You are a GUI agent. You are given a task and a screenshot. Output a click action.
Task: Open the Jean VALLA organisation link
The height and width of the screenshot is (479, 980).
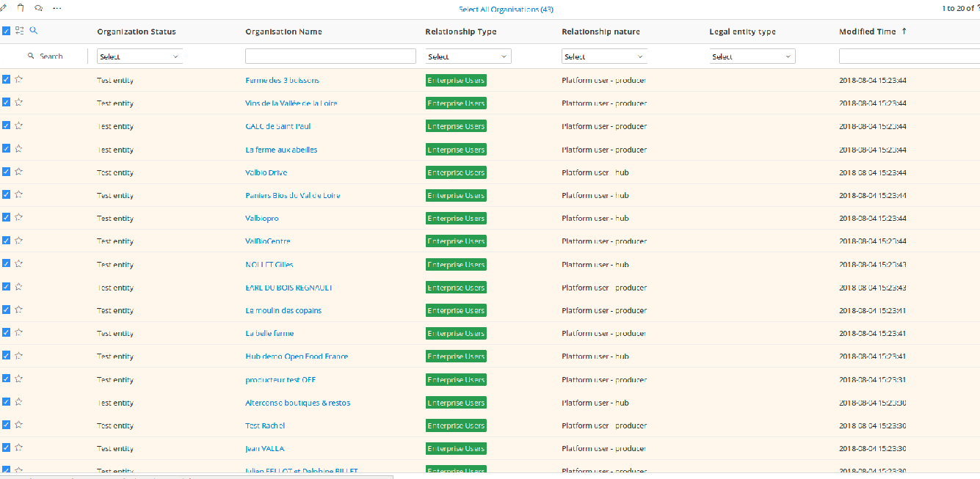coord(264,449)
